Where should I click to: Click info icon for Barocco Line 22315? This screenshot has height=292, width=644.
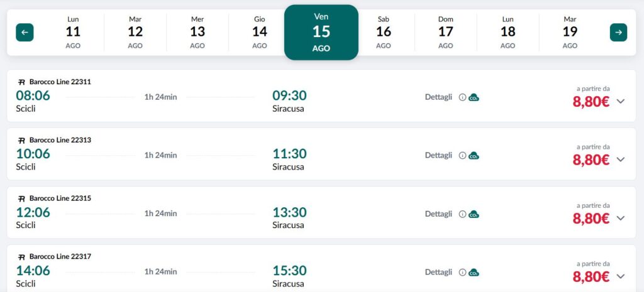[462, 214]
